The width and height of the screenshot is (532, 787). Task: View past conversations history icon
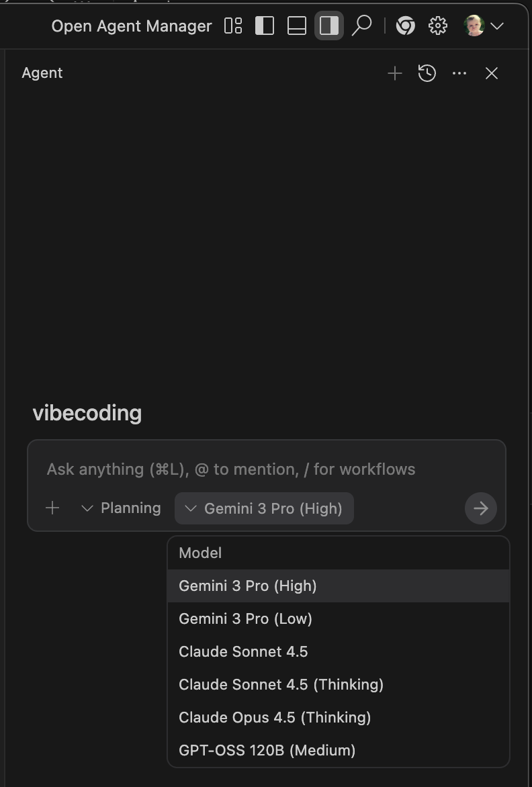(427, 73)
